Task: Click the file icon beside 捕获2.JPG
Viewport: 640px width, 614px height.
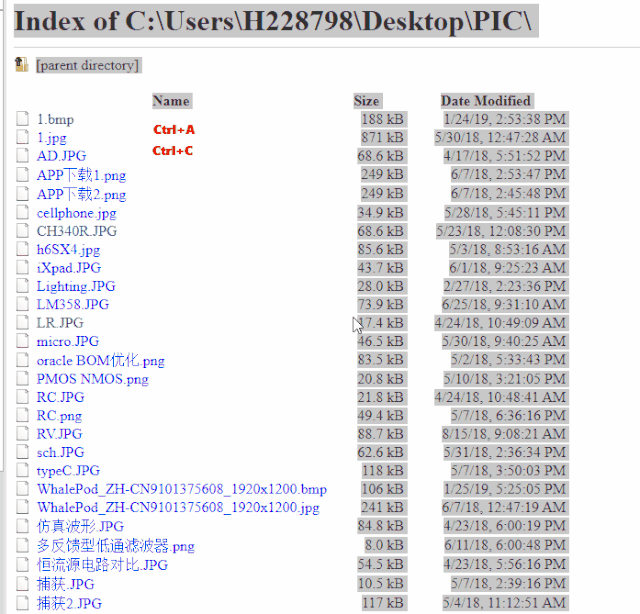Action: (x=22, y=603)
